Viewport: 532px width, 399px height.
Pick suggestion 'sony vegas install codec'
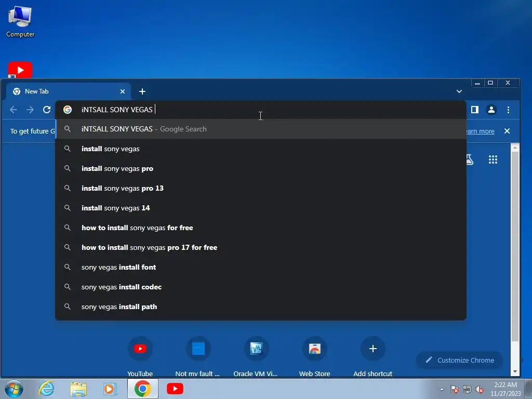[x=261, y=287]
